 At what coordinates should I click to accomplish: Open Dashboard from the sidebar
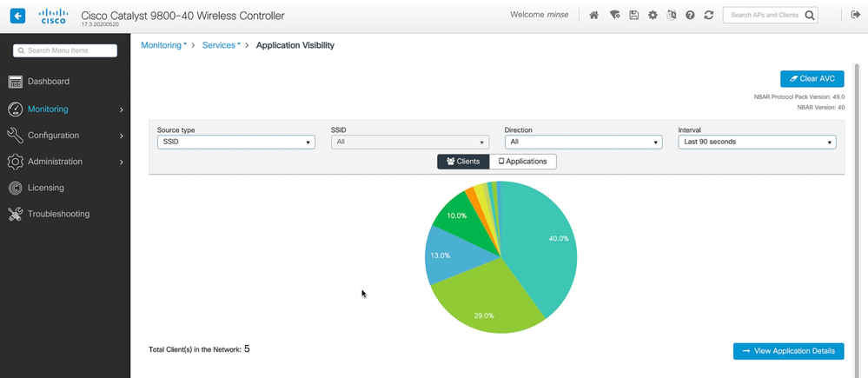tap(49, 82)
